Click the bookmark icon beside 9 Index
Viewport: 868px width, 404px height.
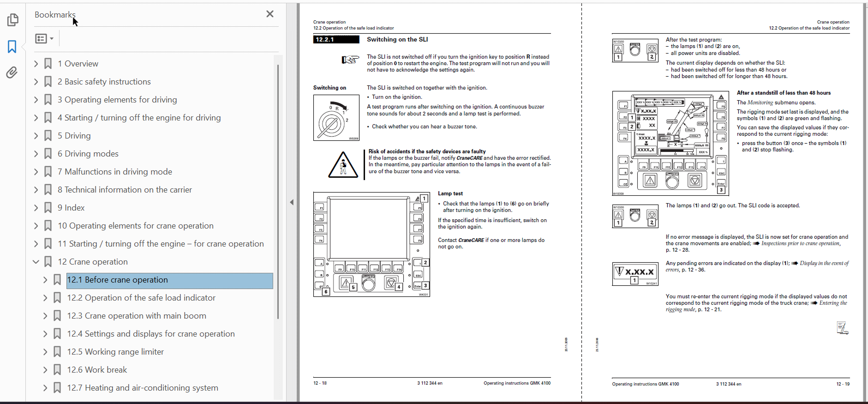click(48, 208)
